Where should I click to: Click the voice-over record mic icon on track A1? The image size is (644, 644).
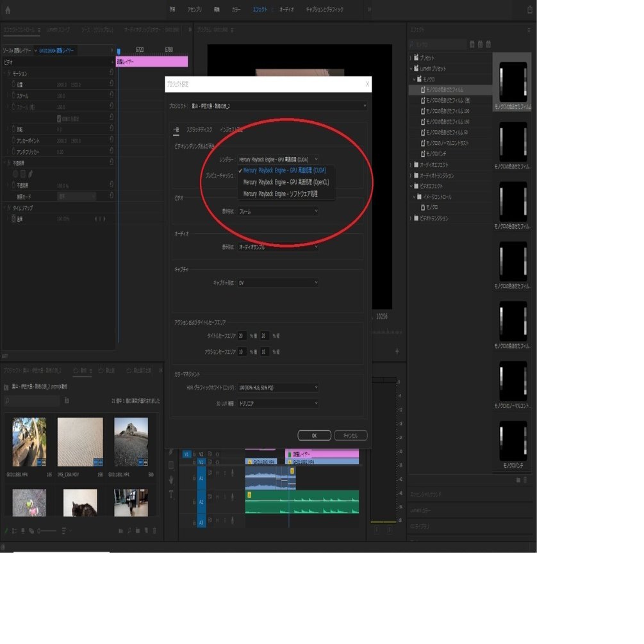(232, 473)
